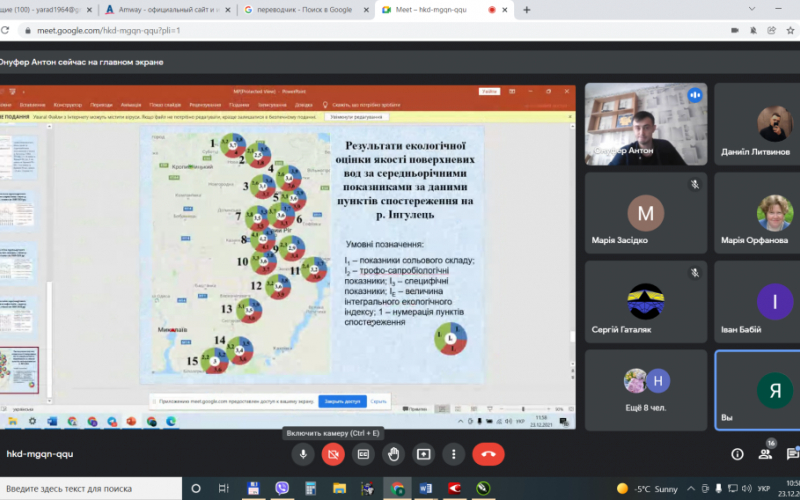Click the blocked notifications bell icon
Screen dimensions: 800x500
(x=753, y=30)
